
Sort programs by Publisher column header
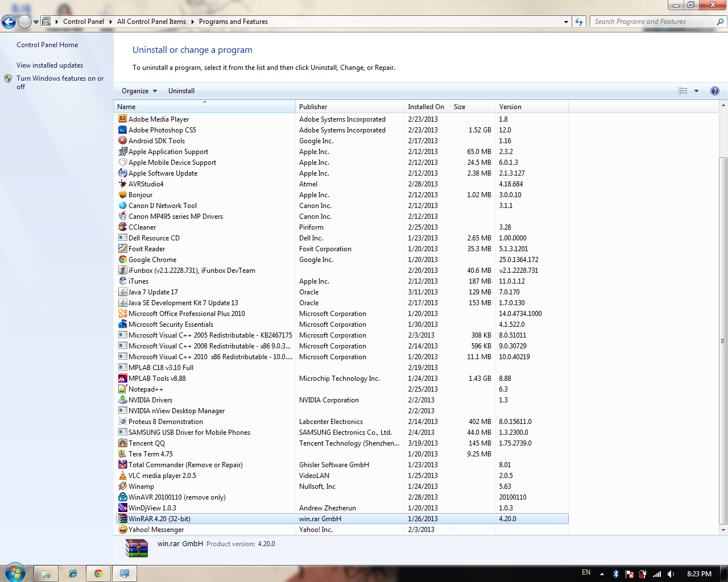pyautogui.click(x=313, y=107)
